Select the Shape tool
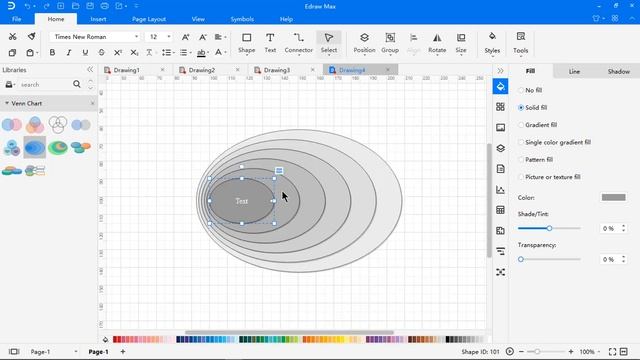This screenshot has width=640, height=360. click(247, 43)
